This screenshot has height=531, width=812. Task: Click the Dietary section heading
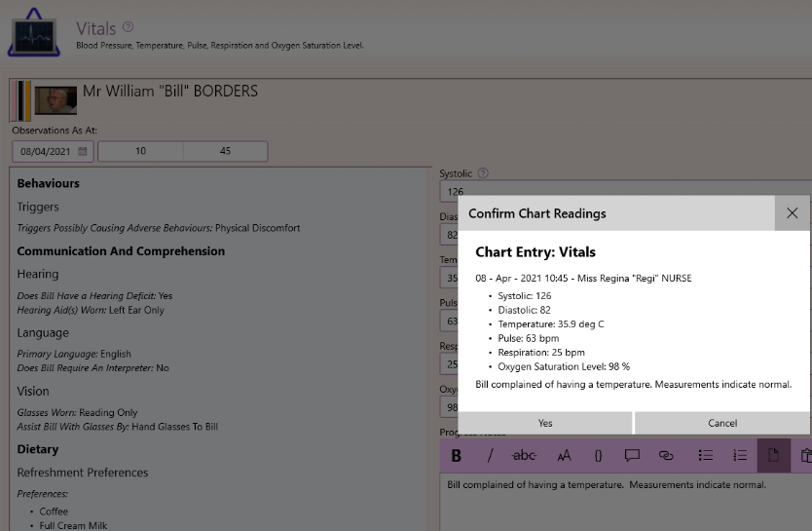[37, 449]
